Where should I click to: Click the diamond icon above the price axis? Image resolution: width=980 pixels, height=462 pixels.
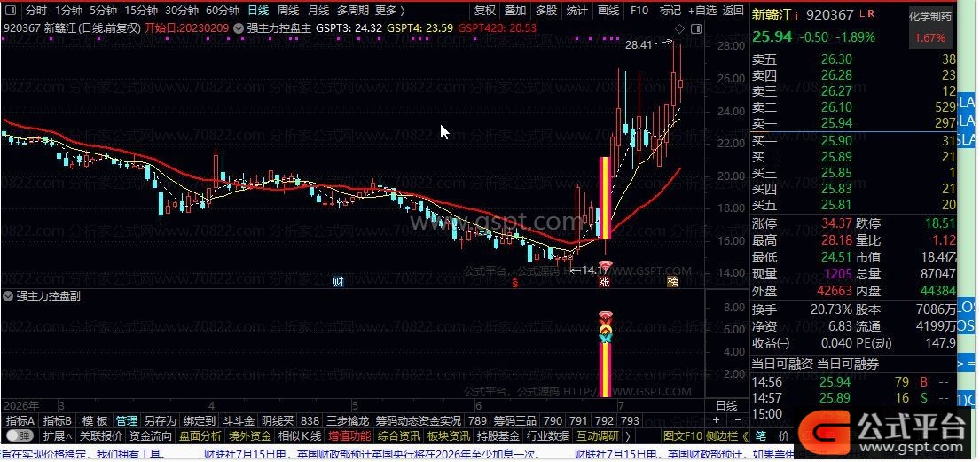(x=679, y=28)
